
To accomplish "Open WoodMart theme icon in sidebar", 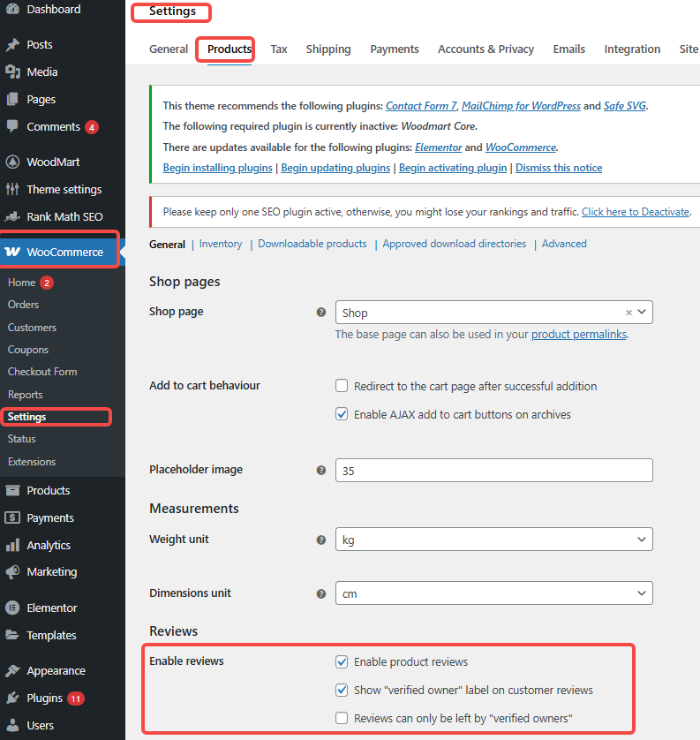I will [12, 162].
